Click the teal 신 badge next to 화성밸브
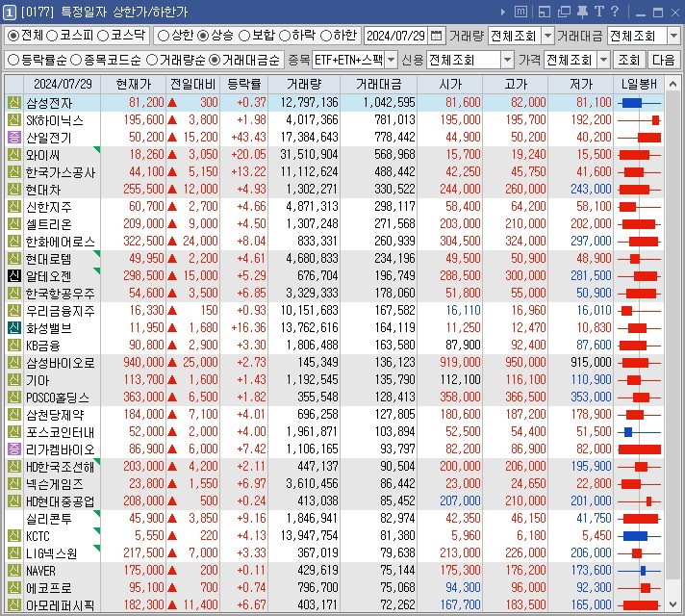The width and height of the screenshot is (685, 616). pyautogui.click(x=14, y=328)
